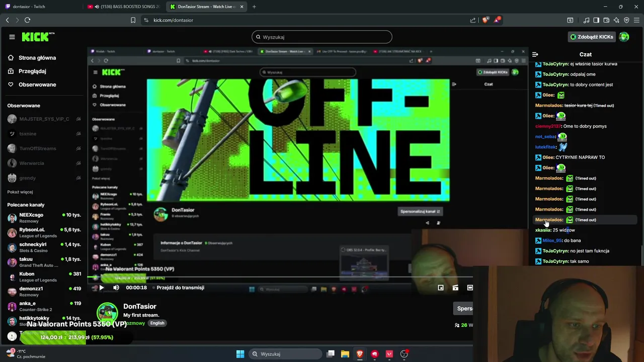The height and width of the screenshot is (362, 644).
Task: Open the Brave main menu
Action: click(x=636, y=20)
